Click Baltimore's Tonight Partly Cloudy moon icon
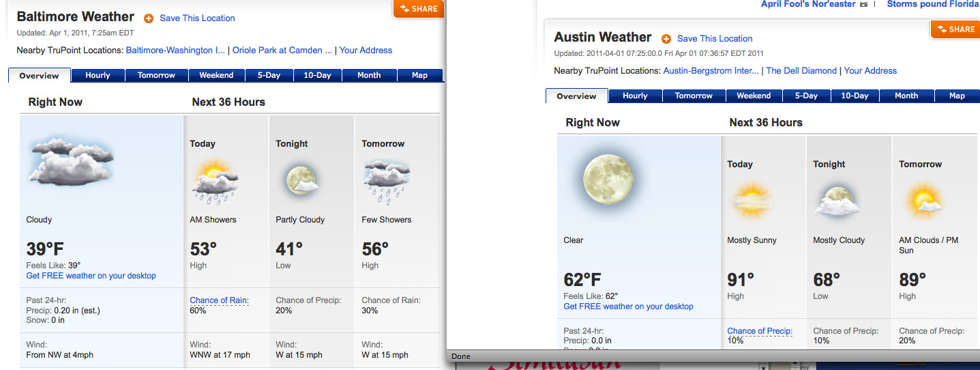Image resolution: width=980 pixels, height=370 pixels. (300, 180)
